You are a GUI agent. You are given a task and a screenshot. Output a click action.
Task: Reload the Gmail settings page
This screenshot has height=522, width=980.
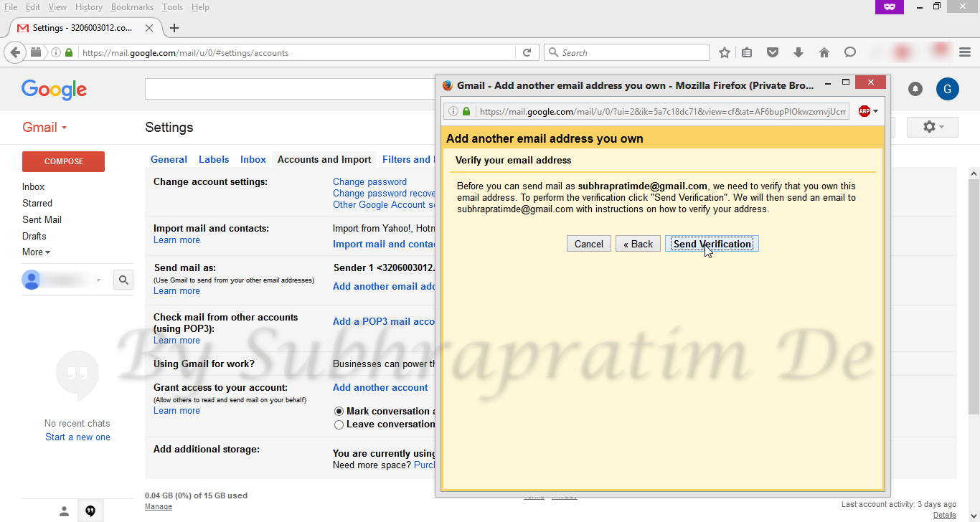[527, 52]
